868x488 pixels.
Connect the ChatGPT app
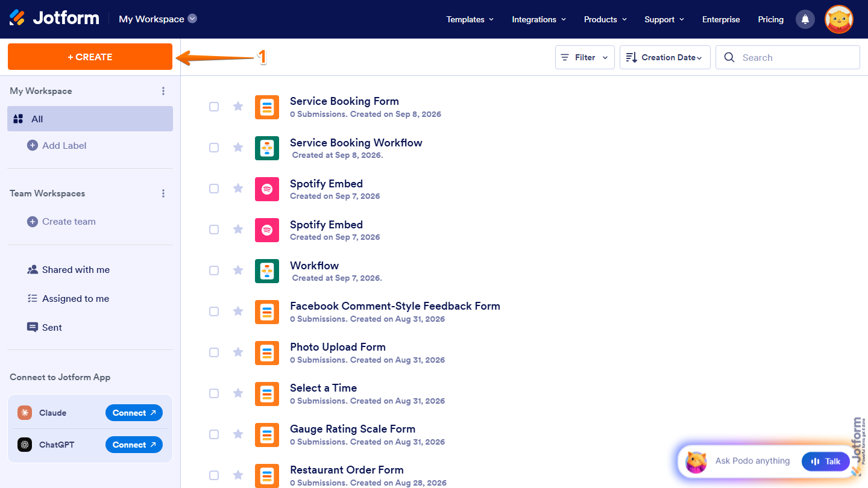tap(134, 445)
